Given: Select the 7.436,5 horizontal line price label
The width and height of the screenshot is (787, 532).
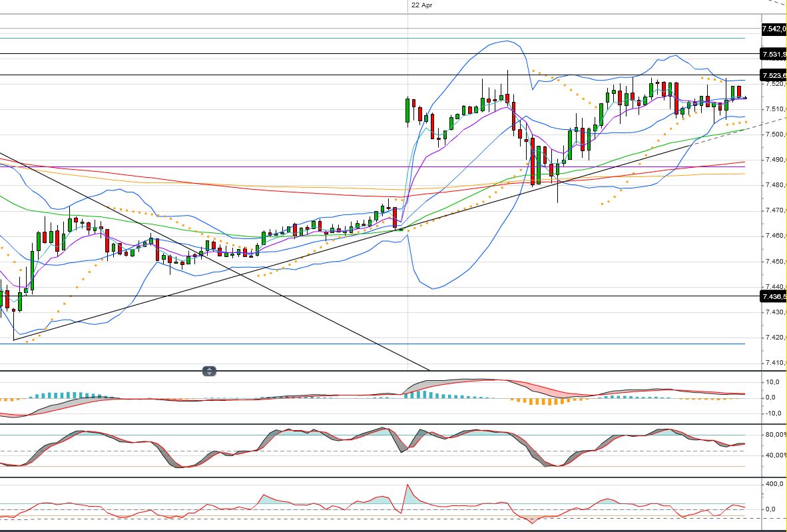Looking at the screenshot, I should click(x=774, y=296).
